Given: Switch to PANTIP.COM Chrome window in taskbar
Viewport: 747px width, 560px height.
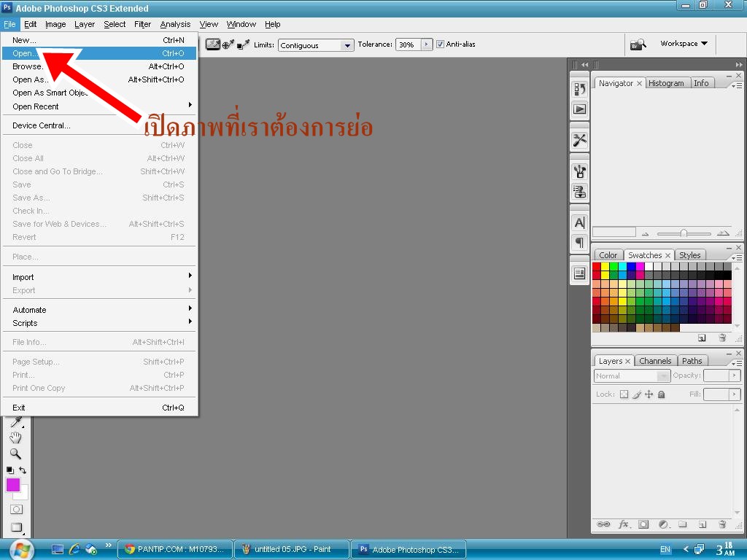Looking at the screenshot, I should (175, 549).
